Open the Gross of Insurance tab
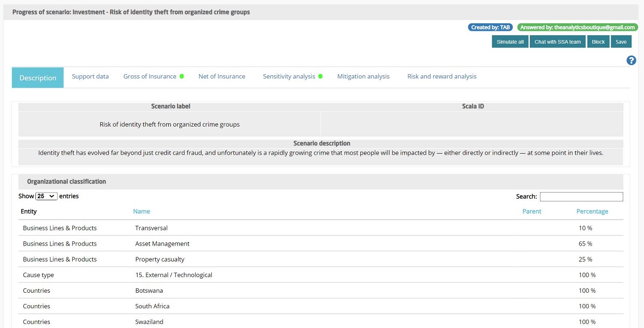Image resolution: width=644 pixels, height=328 pixels. pyautogui.click(x=150, y=76)
